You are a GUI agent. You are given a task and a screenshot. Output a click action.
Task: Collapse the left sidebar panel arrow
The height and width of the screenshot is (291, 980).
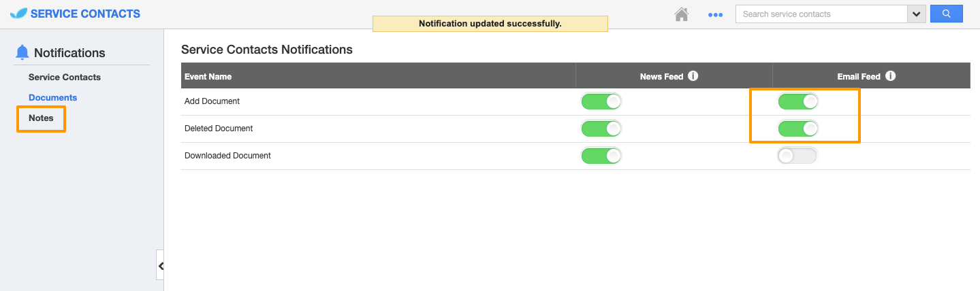point(161,266)
